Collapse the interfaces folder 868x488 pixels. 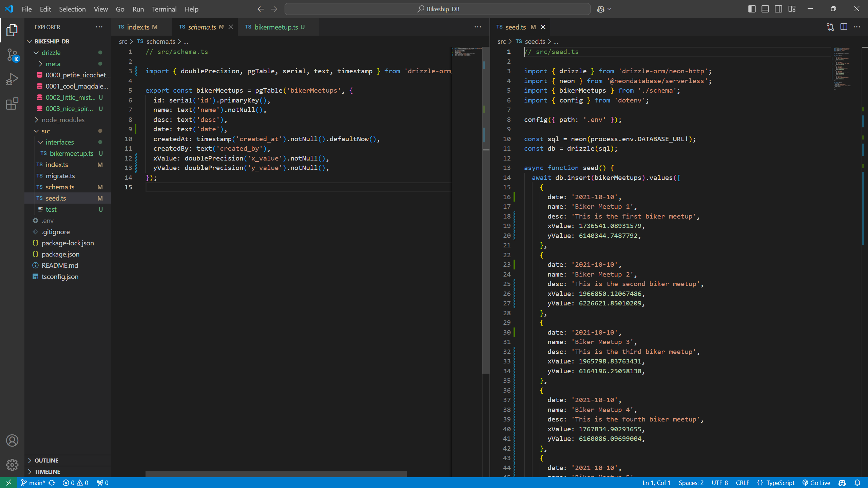pyautogui.click(x=68, y=142)
